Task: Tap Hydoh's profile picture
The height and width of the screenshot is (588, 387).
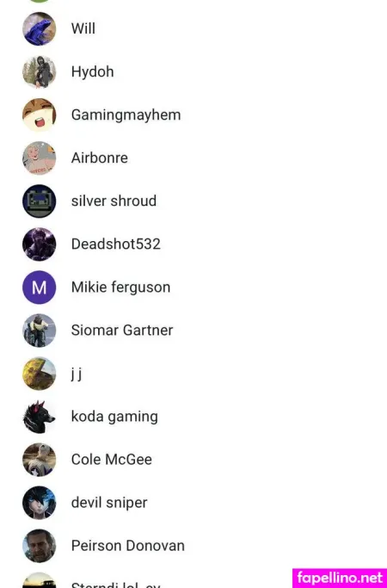Action: [39, 71]
